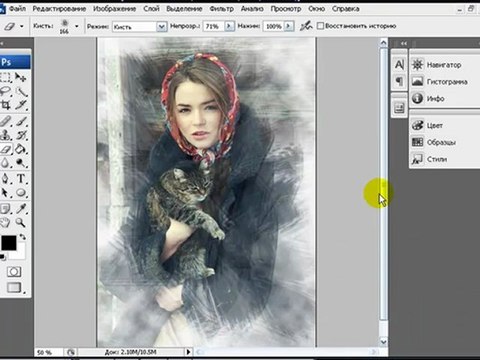
Task: Open the panel icon below Paragraph
Action: (x=399, y=108)
